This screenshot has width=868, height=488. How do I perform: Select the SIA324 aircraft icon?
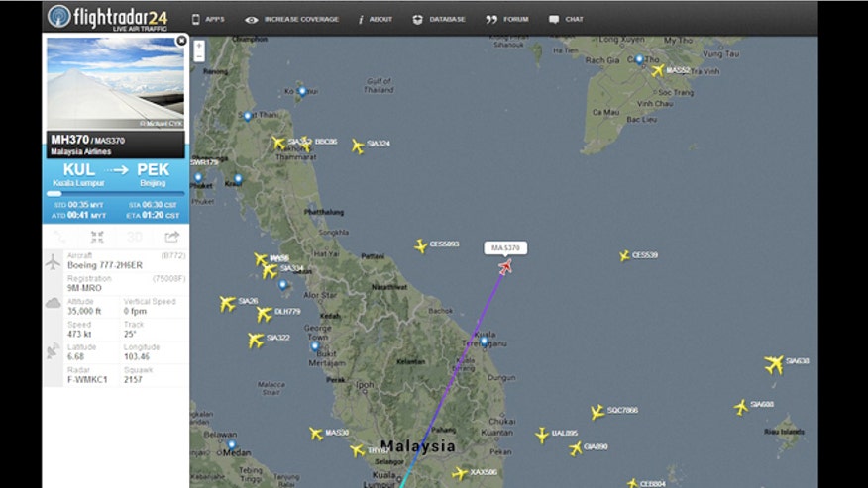358,146
